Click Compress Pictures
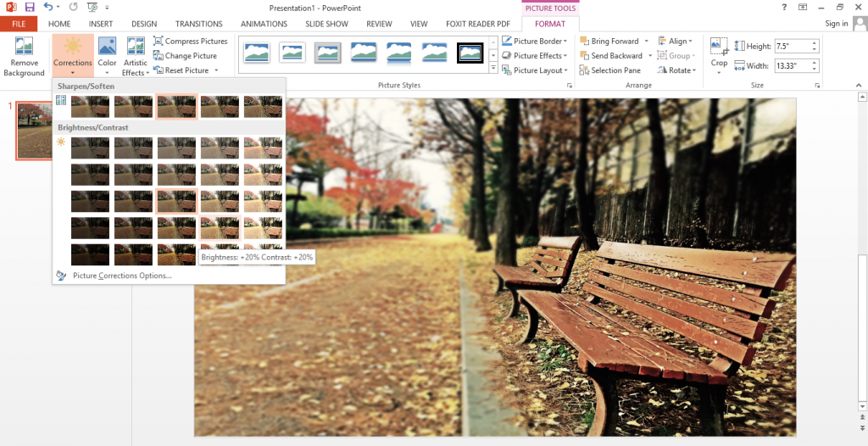The height and width of the screenshot is (446, 868). click(190, 41)
